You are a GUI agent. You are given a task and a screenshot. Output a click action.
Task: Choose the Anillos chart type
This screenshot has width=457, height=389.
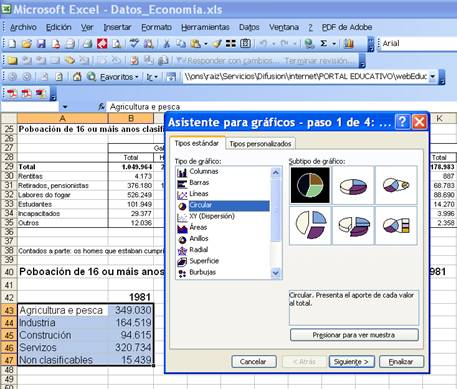pyautogui.click(x=199, y=238)
